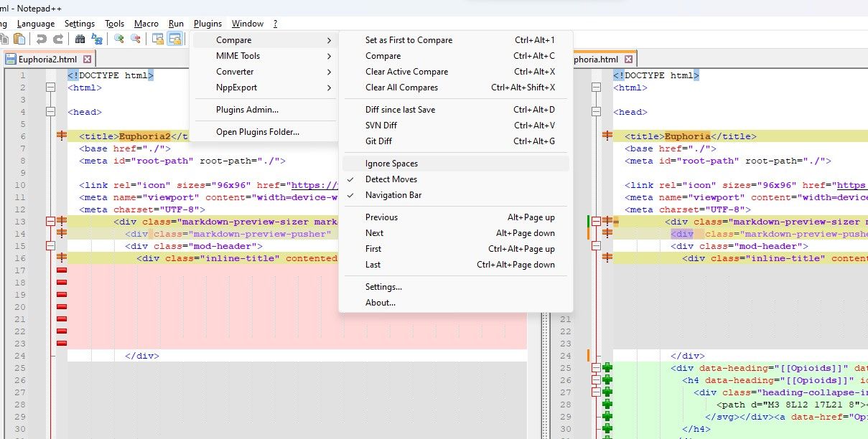
Task: Click the Zoom In toolbar icon
Action: pyautogui.click(x=118, y=39)
